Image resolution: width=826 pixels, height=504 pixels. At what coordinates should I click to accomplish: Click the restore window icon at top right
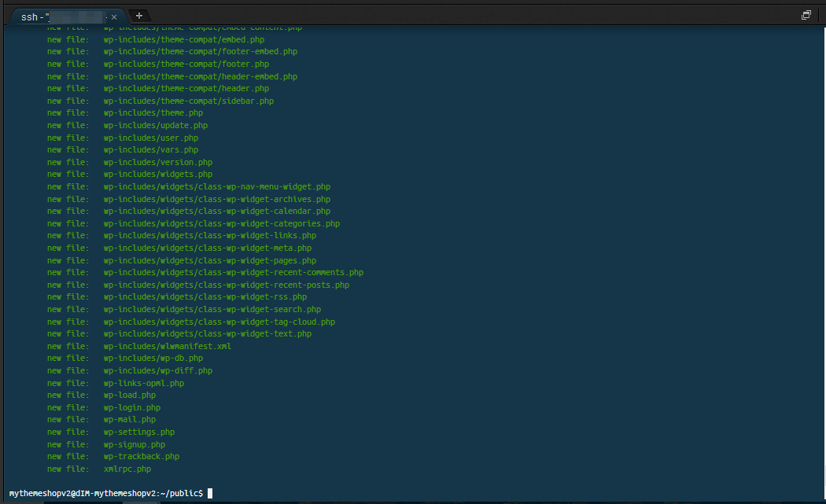point(806,14)
